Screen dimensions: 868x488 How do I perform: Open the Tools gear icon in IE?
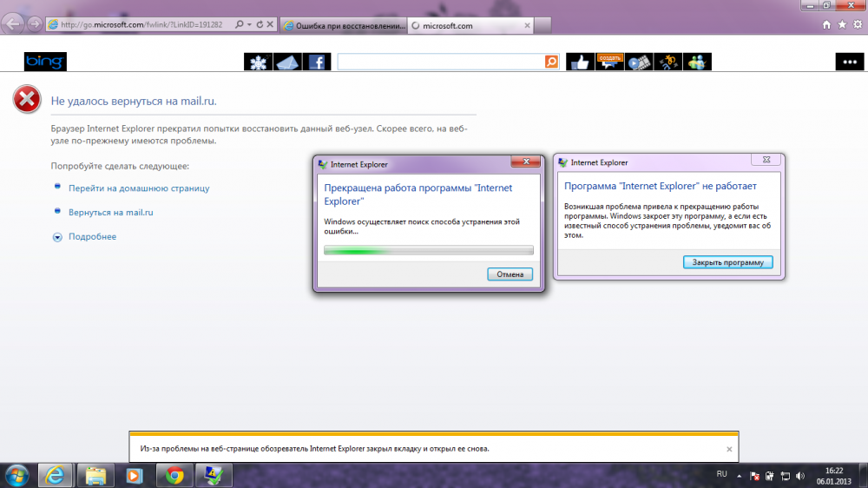[858, 24]
